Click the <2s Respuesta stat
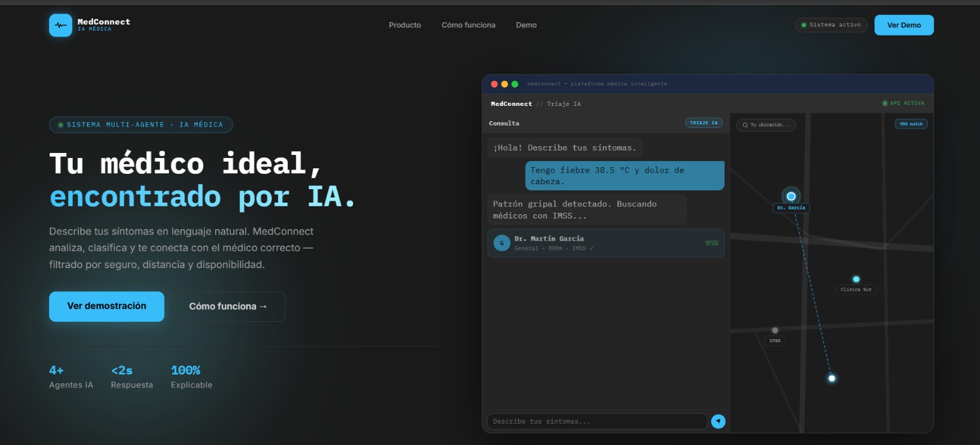 click(x=132, y=377)
